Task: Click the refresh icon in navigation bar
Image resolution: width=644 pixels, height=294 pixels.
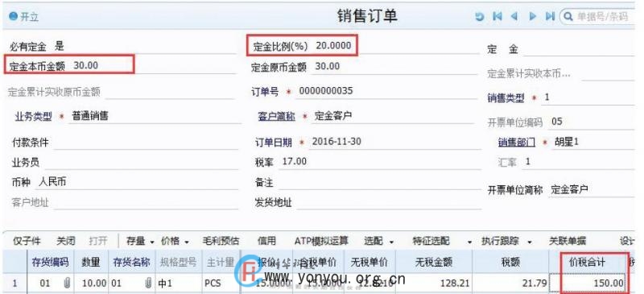Action: point(479,17)
